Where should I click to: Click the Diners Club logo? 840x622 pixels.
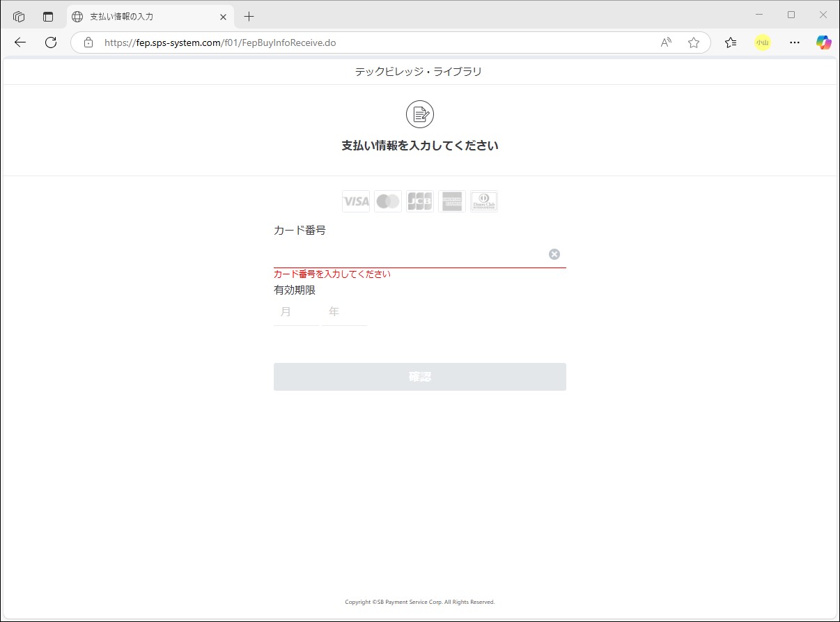[x=484, y=201]
